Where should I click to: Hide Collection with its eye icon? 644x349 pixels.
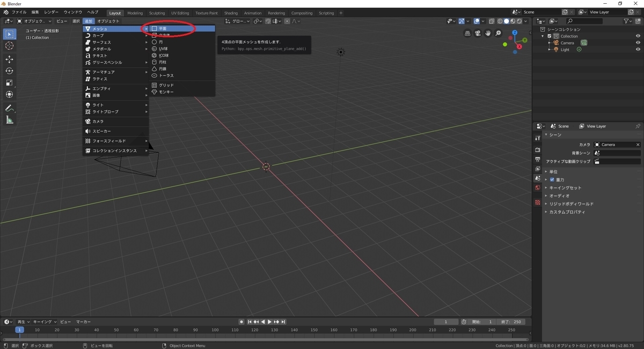point(638,36)
